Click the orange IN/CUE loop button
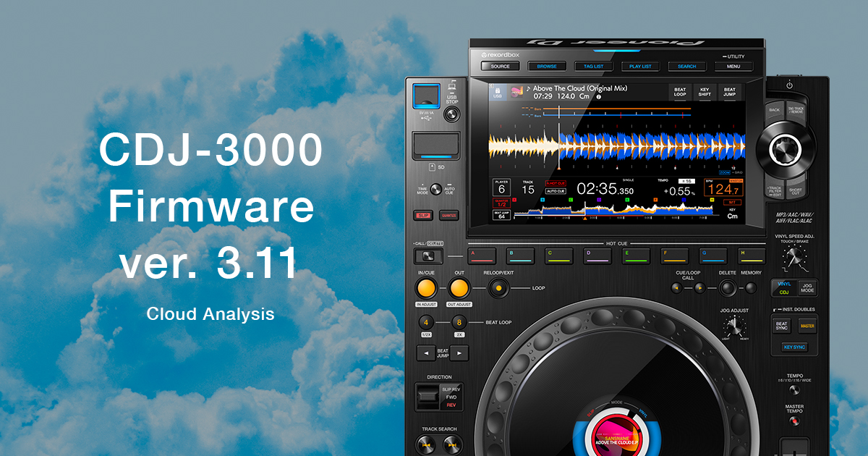This screenshot has height=456, width=868. tap(426, 287)
